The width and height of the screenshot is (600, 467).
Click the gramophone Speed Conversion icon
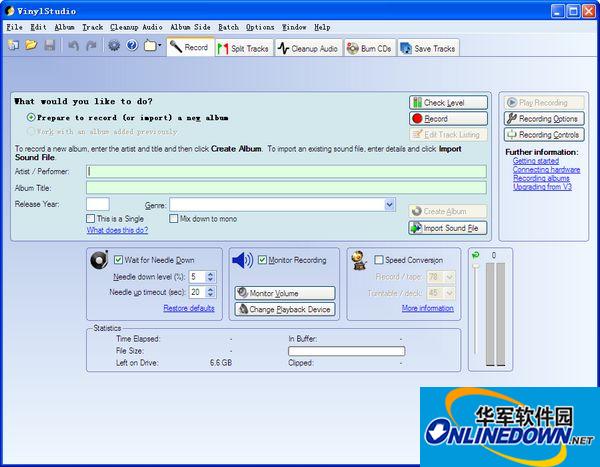click(359, 260)
